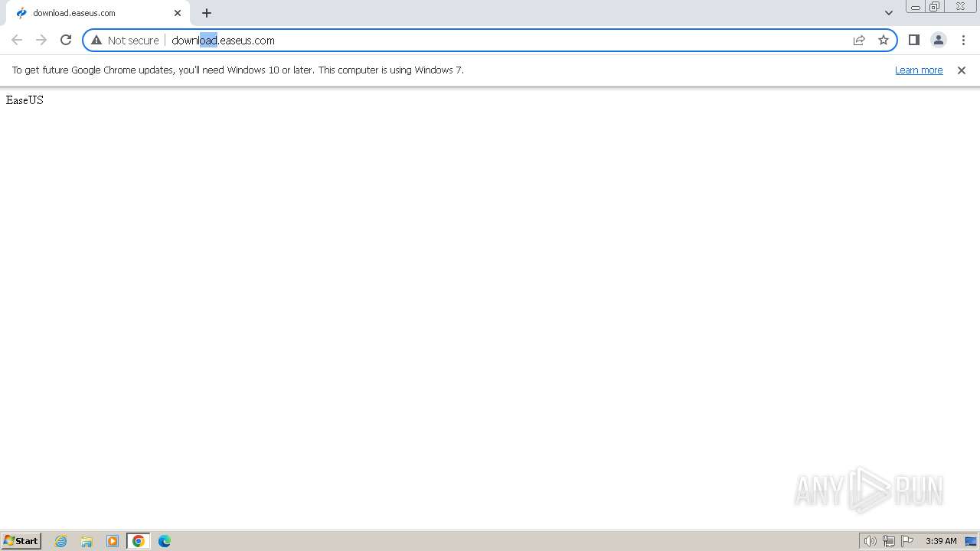Click the Show desktop tray icon
Viewport: 980px width, 551px height.
coord(971,541)
